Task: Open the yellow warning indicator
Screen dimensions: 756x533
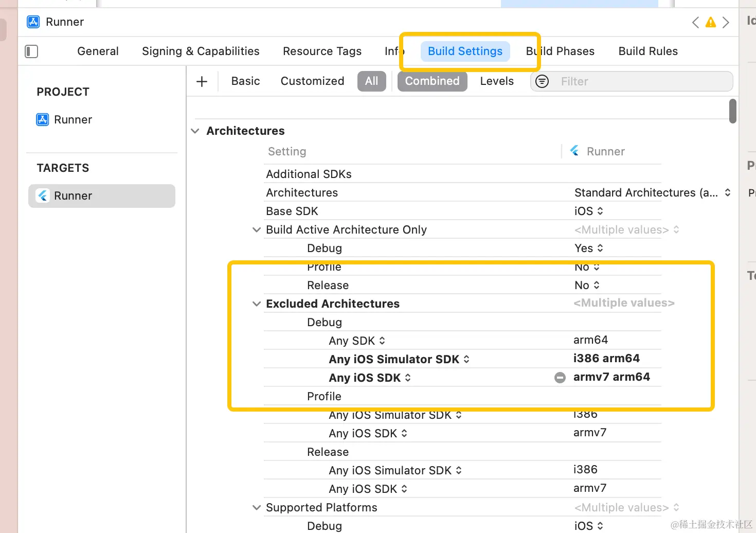Action: click(x=711, y=22)
